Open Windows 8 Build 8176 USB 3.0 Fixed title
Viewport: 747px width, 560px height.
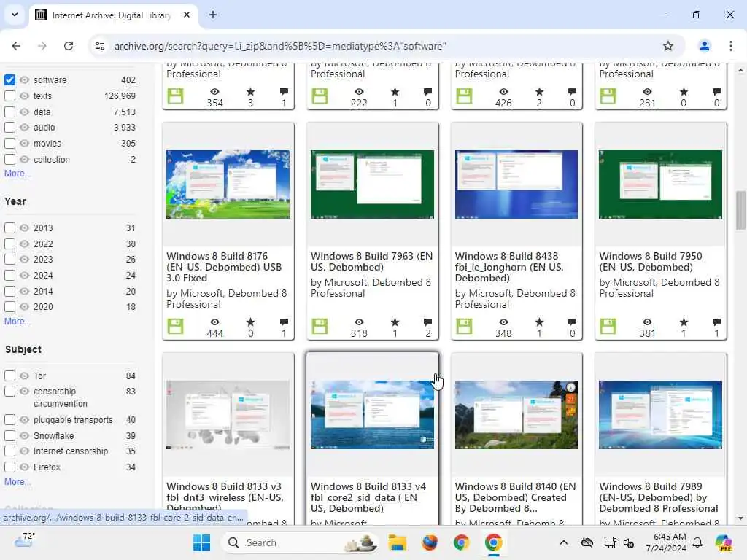click(x=224, y=267)
